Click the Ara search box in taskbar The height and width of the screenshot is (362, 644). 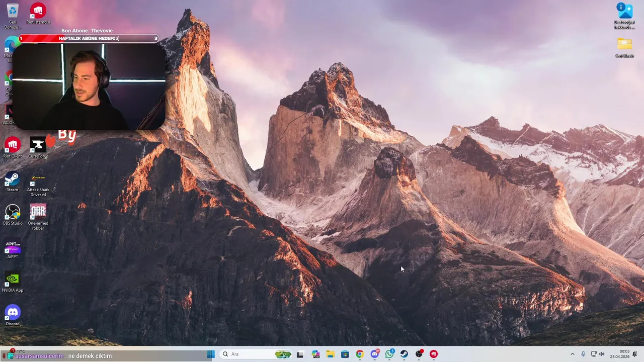point(256,354)
